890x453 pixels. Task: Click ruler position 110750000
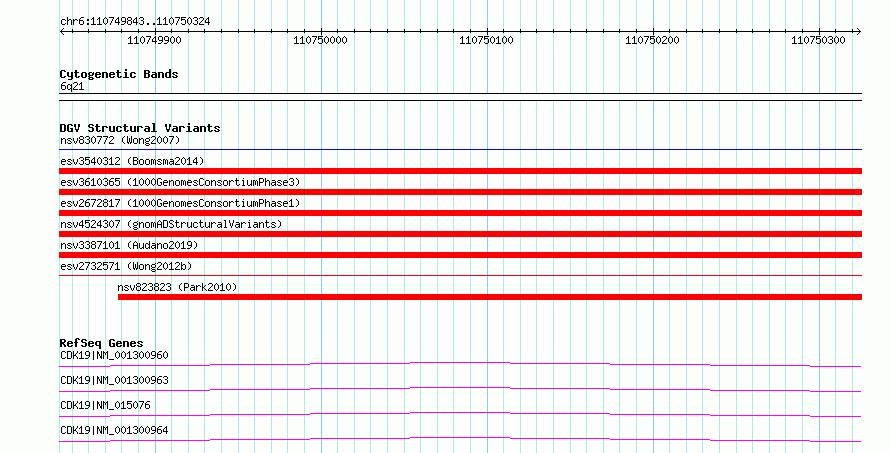320,40
